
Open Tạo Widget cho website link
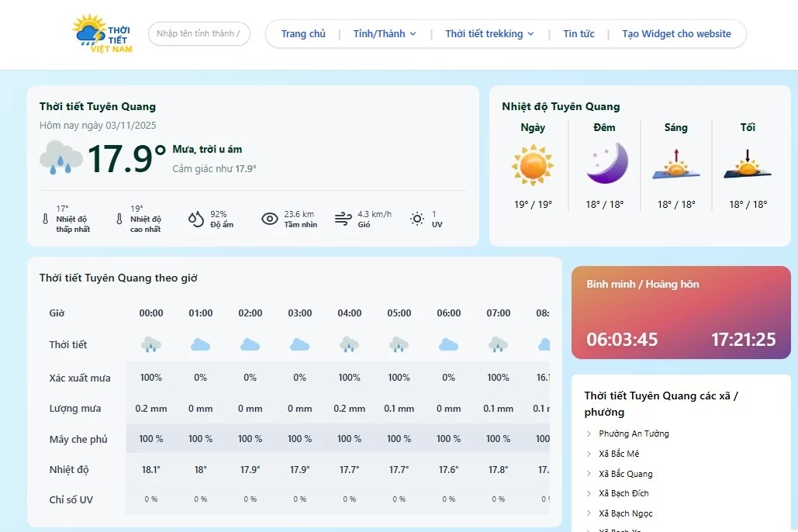click(x=676, y=34)
